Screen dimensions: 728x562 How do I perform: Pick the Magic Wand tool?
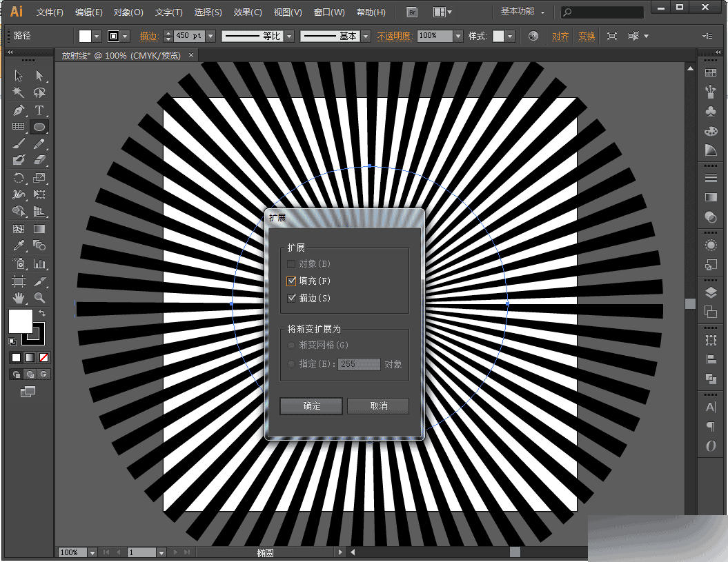coord(19,92)
